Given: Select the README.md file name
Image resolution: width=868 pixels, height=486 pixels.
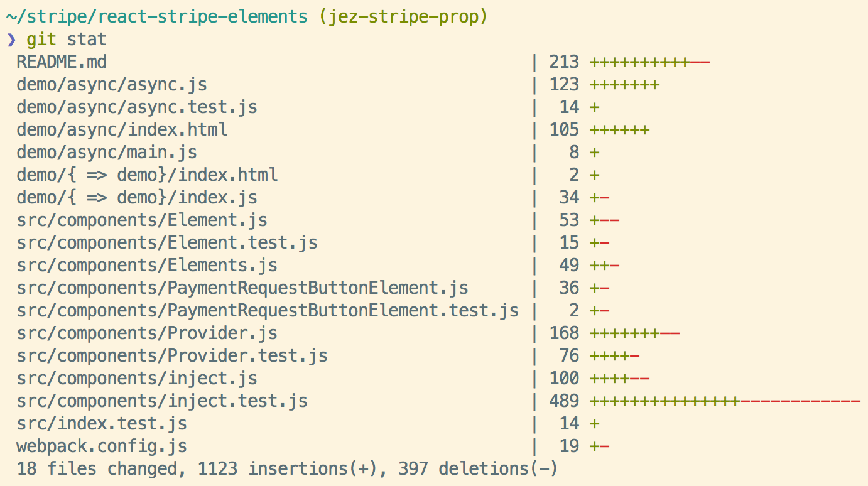Looking at the screenshot, I should [x=62, y=62].
